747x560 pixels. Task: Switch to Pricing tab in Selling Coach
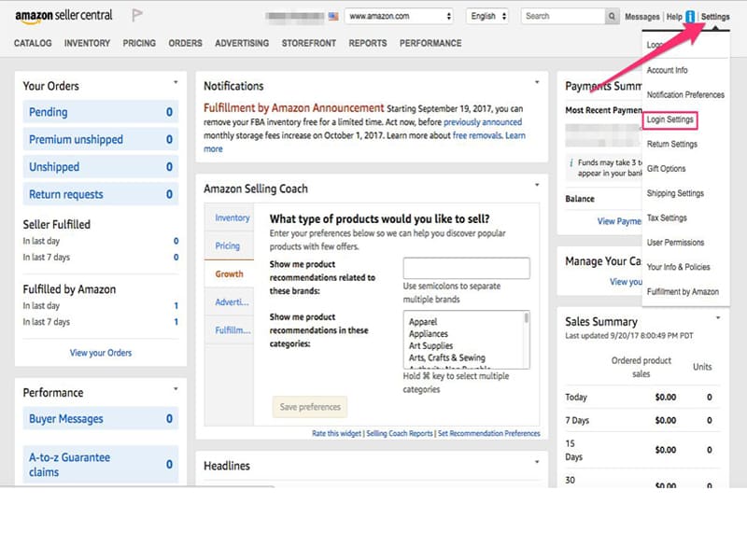[x=228, y=245]
